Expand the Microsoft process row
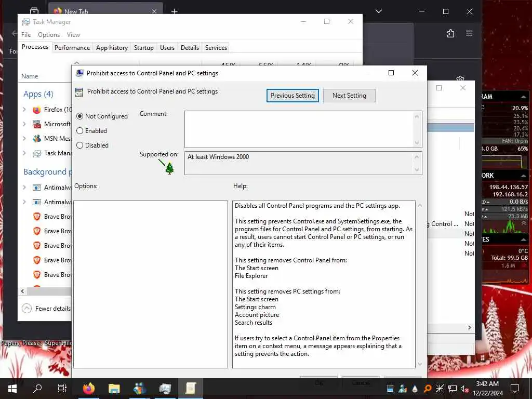This screenshot has width=532, height=399. (24, 124)
